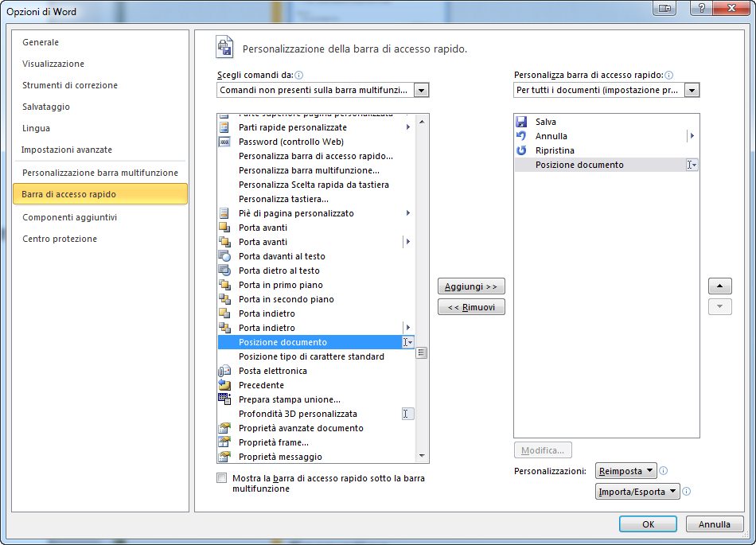Viewport: 756px width, 545px height.
Task: Select the Porta davanti al testo icon
Action: 224,256
